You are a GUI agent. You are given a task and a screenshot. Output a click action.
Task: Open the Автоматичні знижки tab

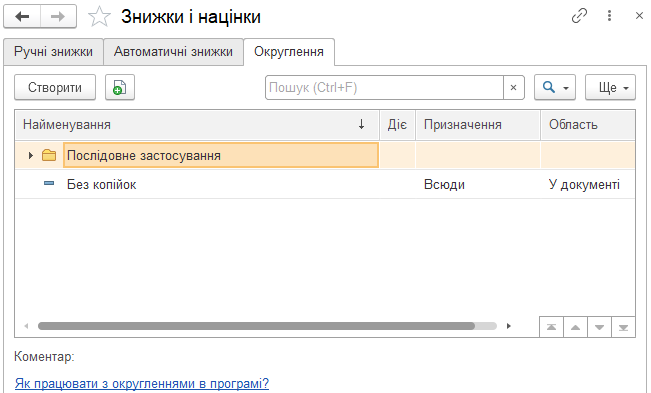coord(173,52)
